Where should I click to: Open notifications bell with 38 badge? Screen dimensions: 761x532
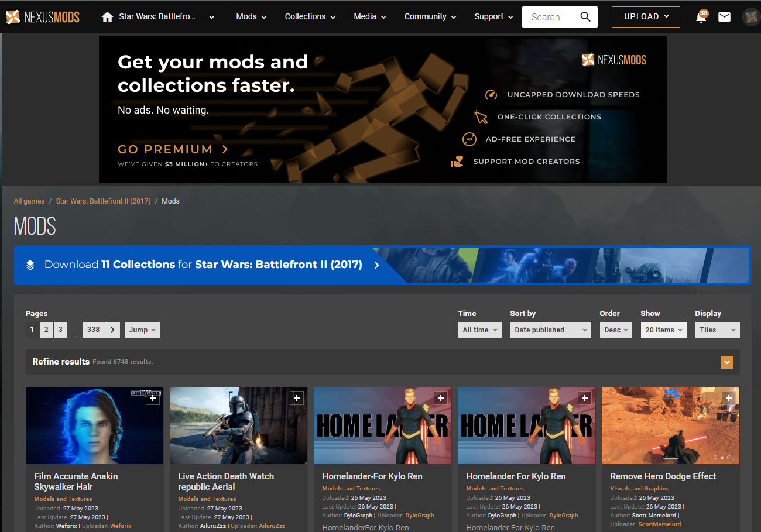point(701,16)
